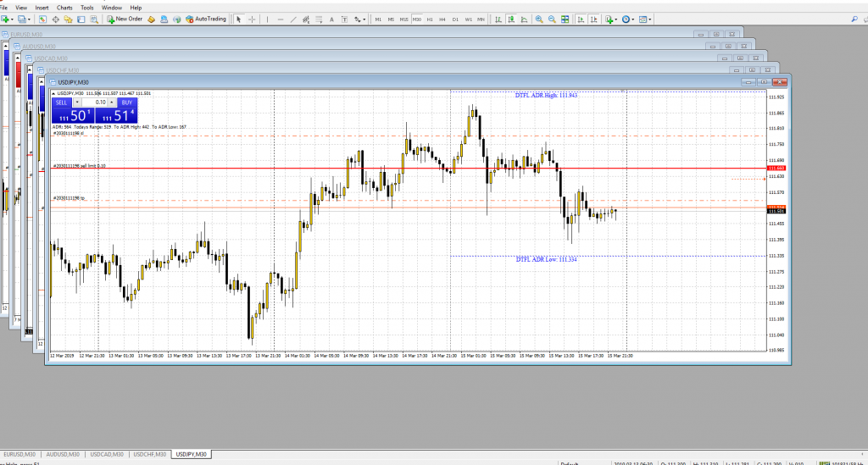Switch to the USDCAD,M30 chart tab
This screenshot has height=465, width=868.
[107, 455]
